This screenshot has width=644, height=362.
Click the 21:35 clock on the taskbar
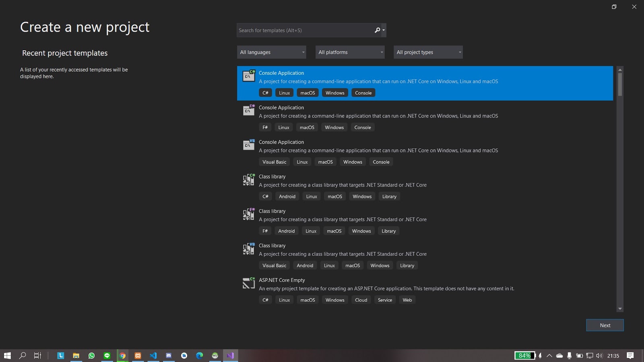pyautogui.click(x=613, y=356)
